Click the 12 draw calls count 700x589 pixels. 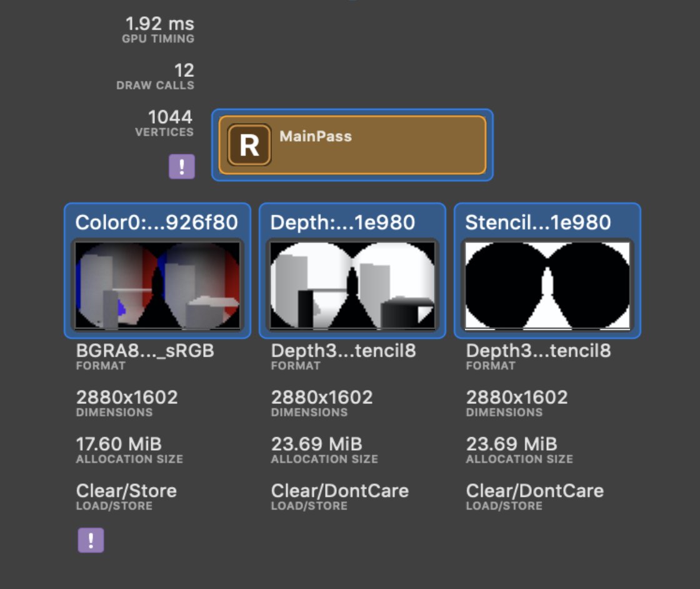pyautogui.click(x=184, y=70)
